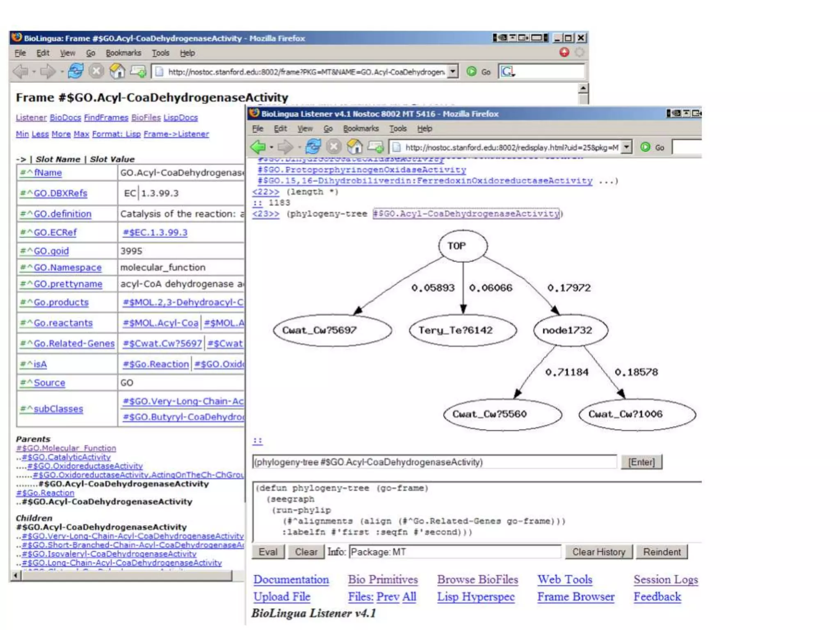Screen dimensions: 840x630
Task: Open URL dropdown arrow in Listener window
Action: (626, 147)
